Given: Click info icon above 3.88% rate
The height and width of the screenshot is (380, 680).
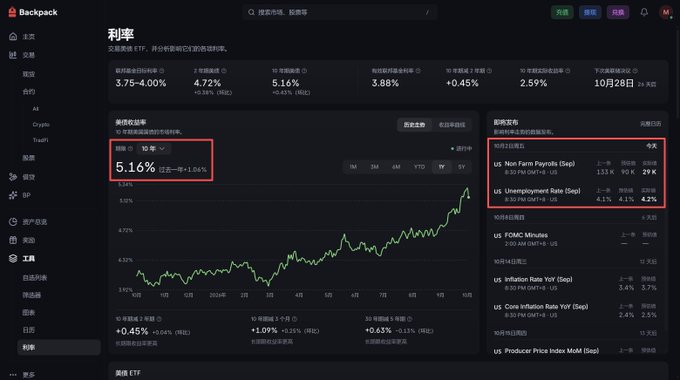Looking at the screenshot, I should pyautogui.click(x=418, y=70).
